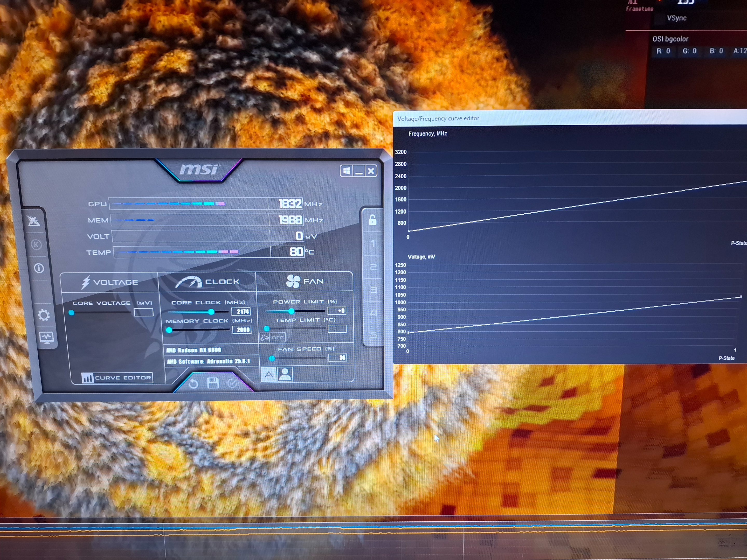Toggle the profile lock padlock icon
747x560 pixels.
point(372,220)
